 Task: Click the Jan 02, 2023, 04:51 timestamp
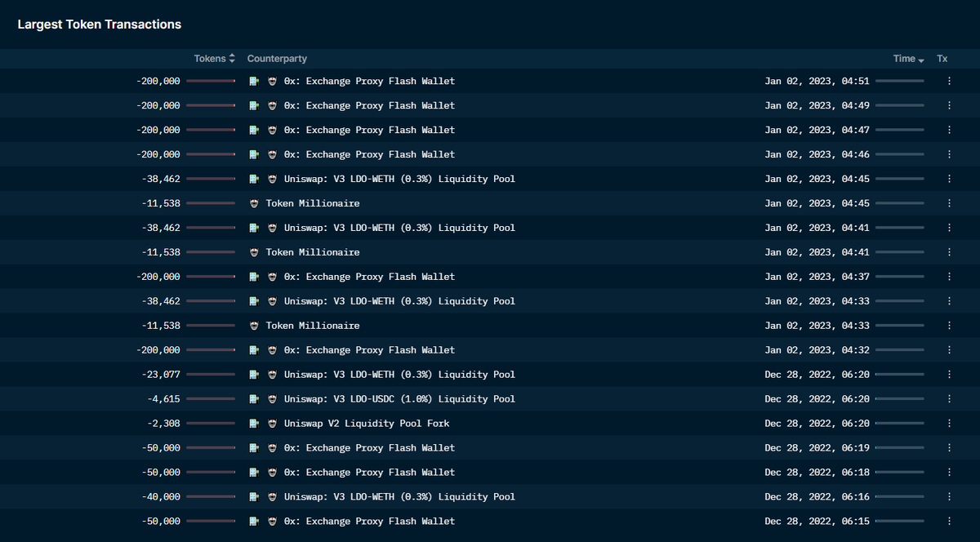click(x=817, y=81)
